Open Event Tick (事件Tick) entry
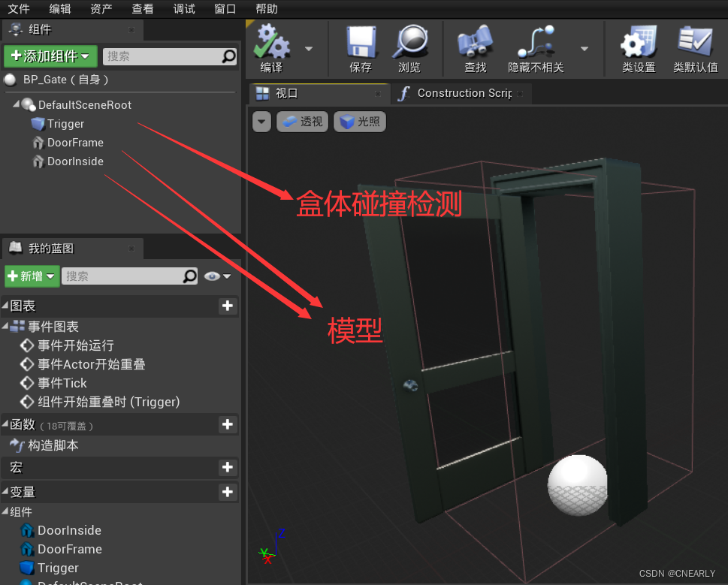 pyautogui.click(x=62, y=383)
